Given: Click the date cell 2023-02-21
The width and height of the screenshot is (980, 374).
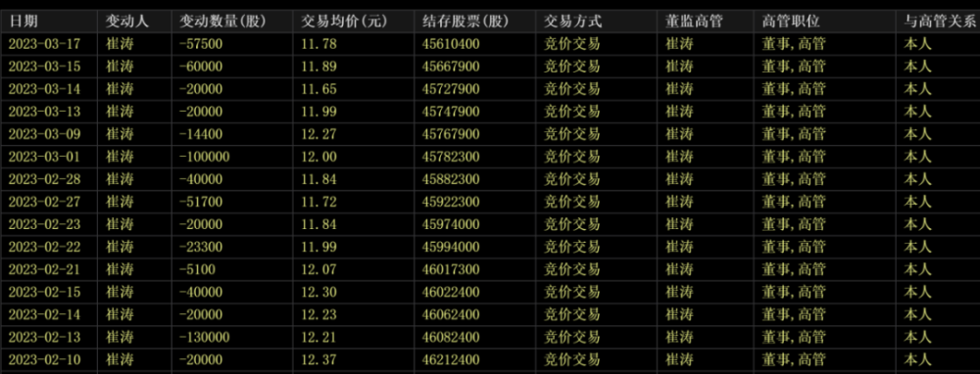Looking at the screenshot, I should click(x=49, y=269).
